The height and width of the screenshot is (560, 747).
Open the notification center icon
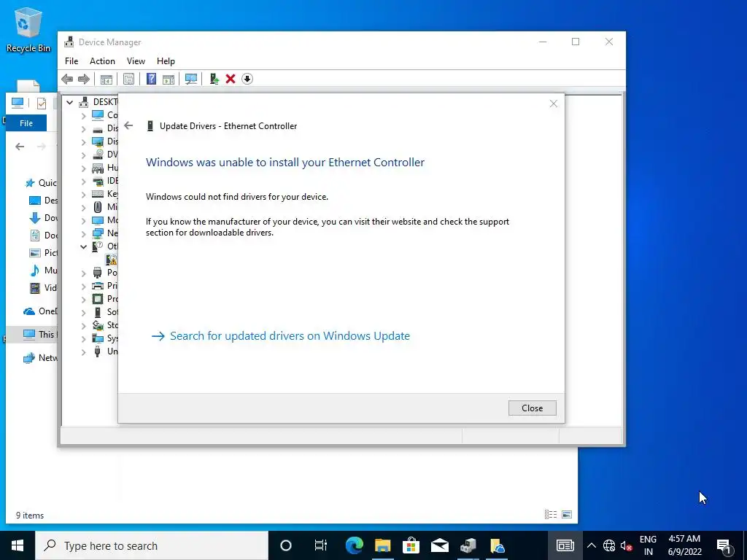[724, 545]
